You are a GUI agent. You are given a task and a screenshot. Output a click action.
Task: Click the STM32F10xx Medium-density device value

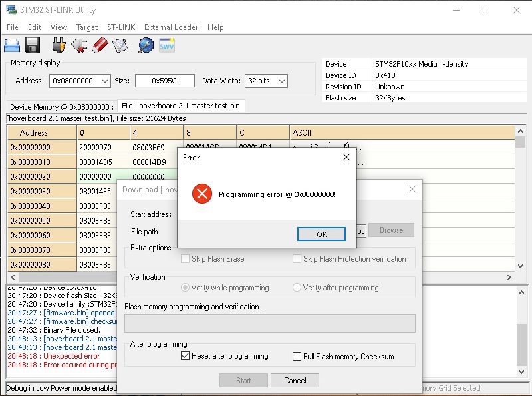(422, 64)
